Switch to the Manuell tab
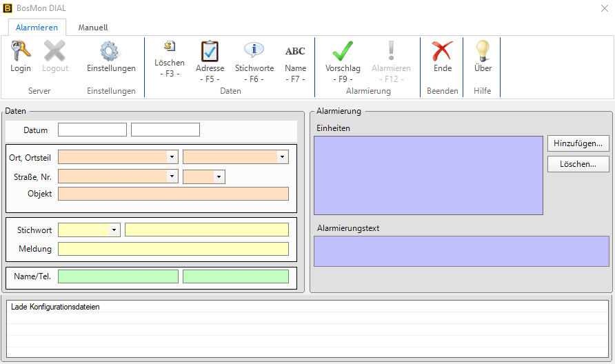The width and height of the screenshot is (615, 364). point(93,27)
